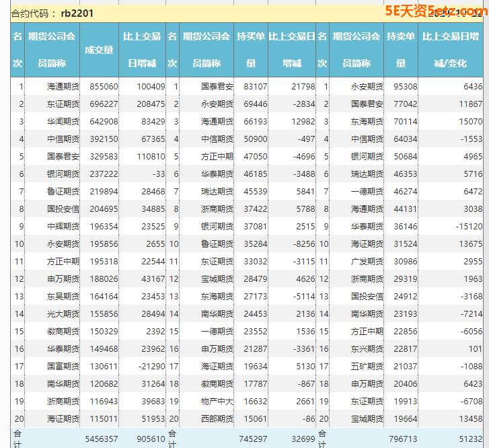Click the 持卖单量 column header
This screenshot has height=448, width=489.
tap(401, 50)
